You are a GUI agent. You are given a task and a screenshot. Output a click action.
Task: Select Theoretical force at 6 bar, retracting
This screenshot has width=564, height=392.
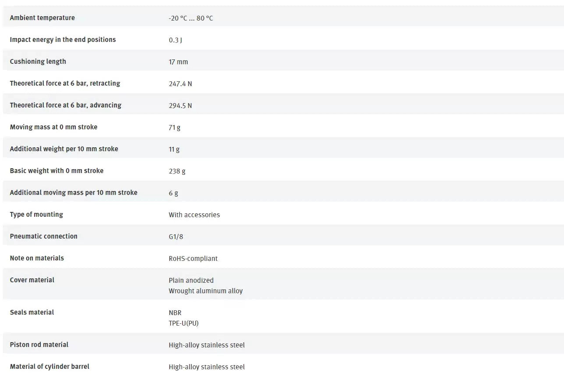pyautogui.click(x=65, y=83)
